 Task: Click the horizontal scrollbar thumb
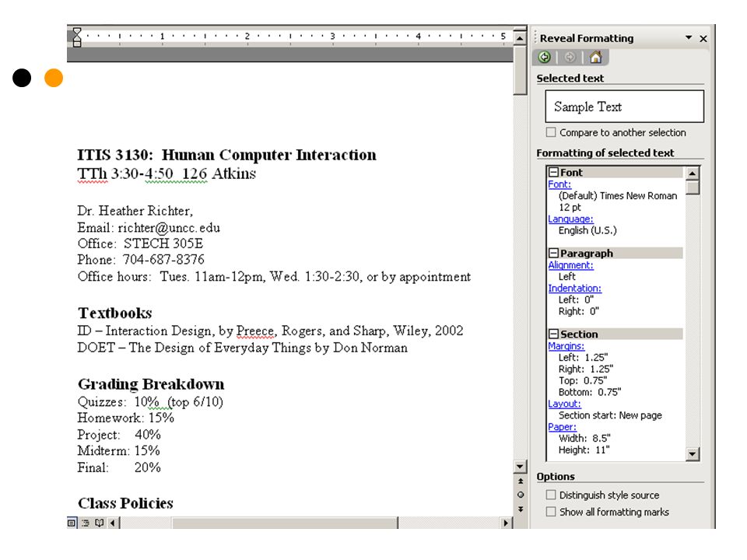click(x=285, y=523)
